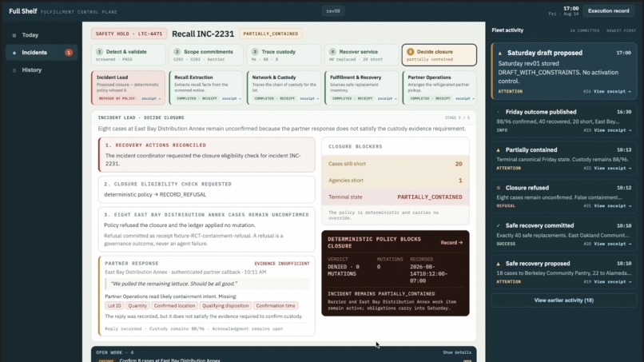Select the Scope commitments stage
Screen dimensions: 644x362
[x=206, y=55]
